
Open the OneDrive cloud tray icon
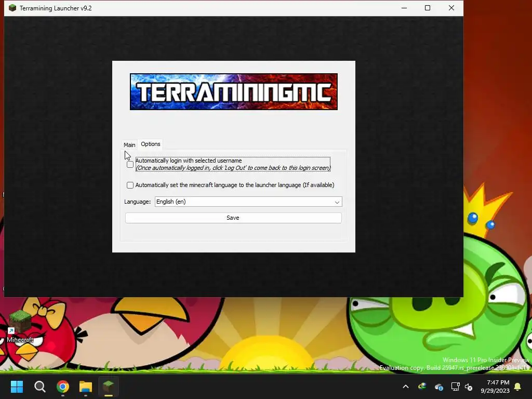pyautogui.click(x=438, y=387)
